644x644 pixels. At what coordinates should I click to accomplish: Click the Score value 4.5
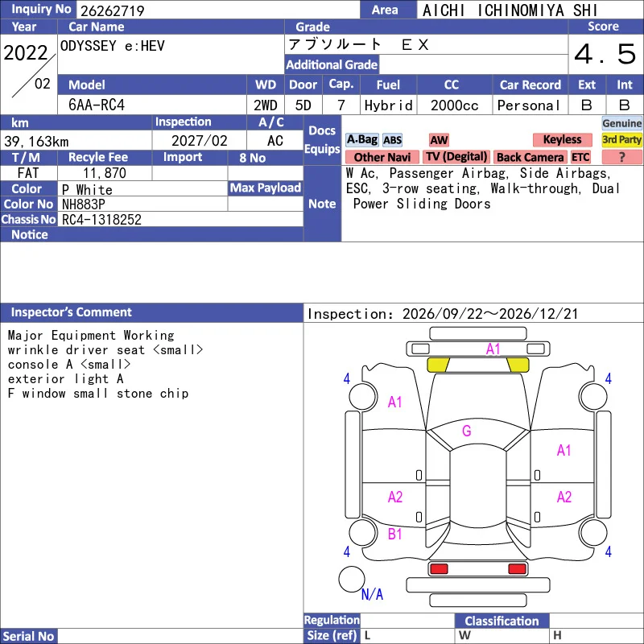[605, 54]
